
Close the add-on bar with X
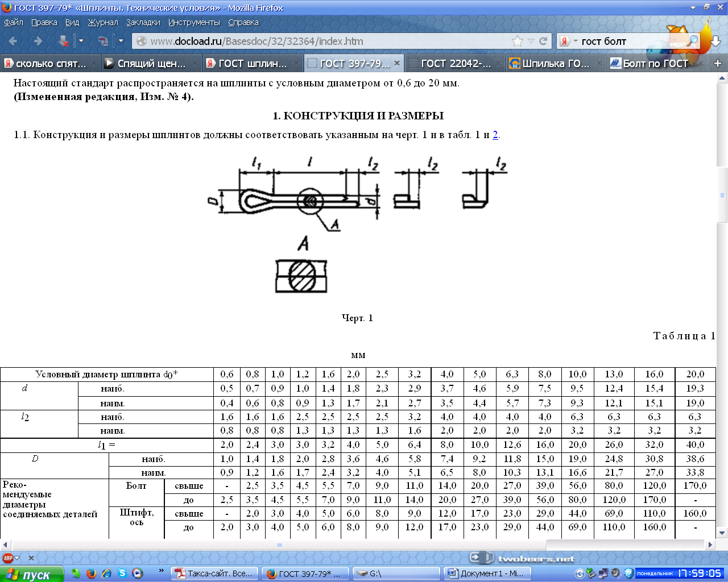(31, 558)
